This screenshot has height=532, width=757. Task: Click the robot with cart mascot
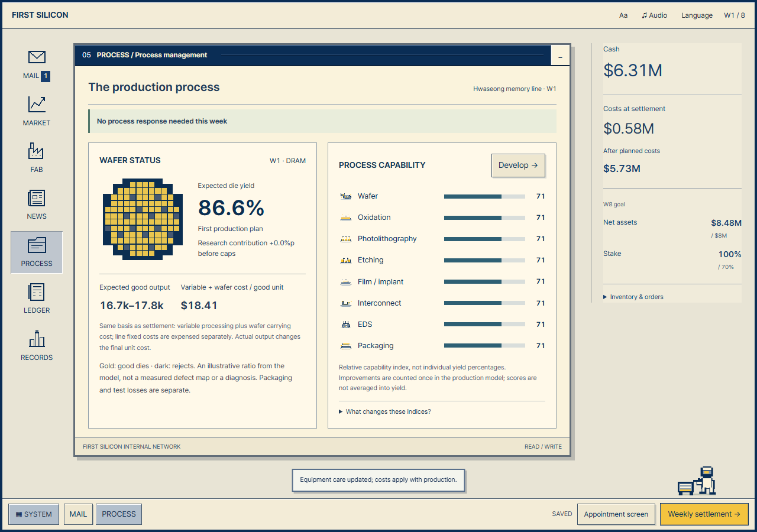pos(697,481)
